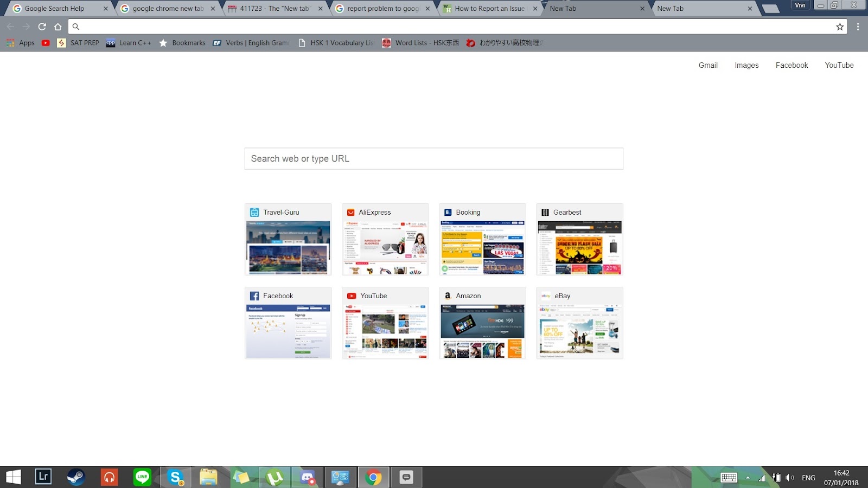Open the HSK 1 Vocabulary List bookmark
This screenshot has height=488, width=868.
(336, 43)
